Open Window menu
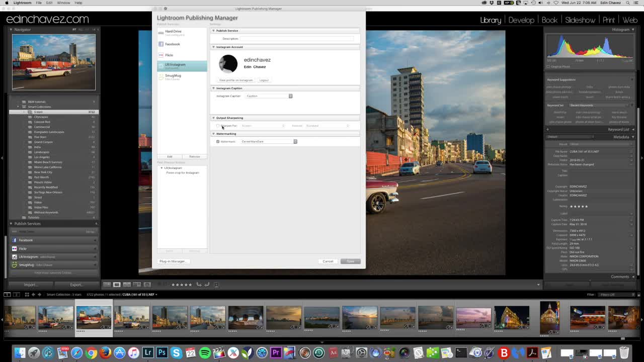The image size is (644, 362). [x=63, y=3]
